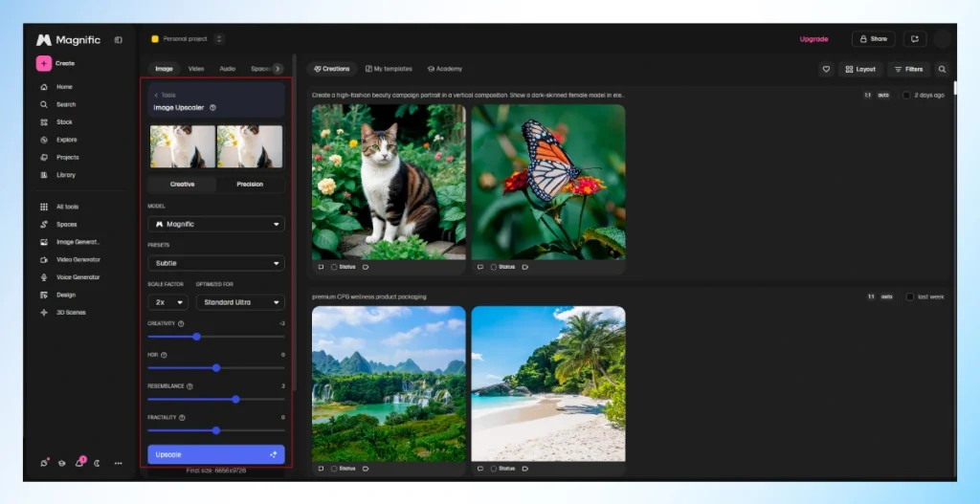The width and height of the screenshot is (980, 504).
Task: Expand the Personal project switcher arrows
Action: tap(219, 38)
